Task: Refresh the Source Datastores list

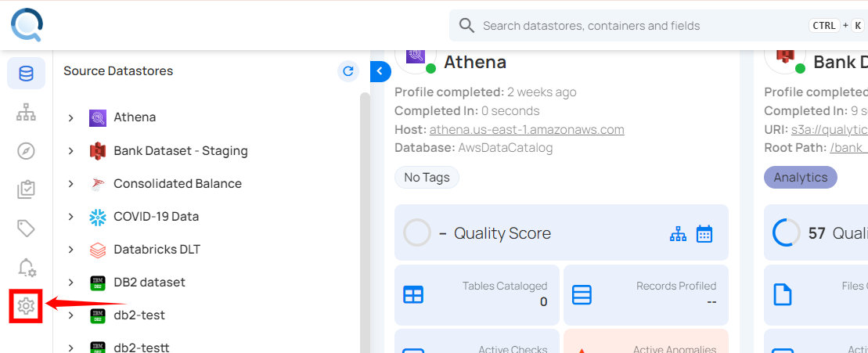Action: (x=348, y=71)
